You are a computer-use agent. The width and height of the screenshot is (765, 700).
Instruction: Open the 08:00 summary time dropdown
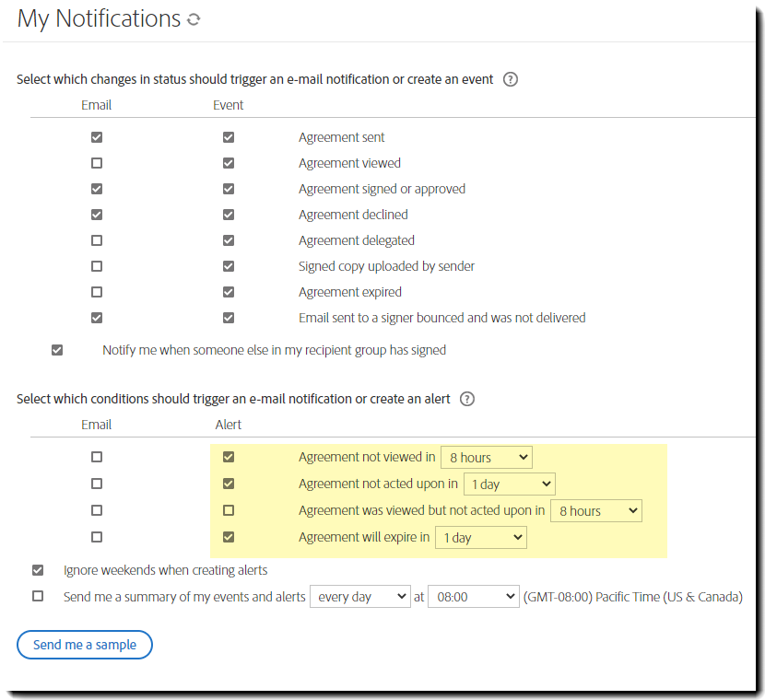[x=474, y=596]
